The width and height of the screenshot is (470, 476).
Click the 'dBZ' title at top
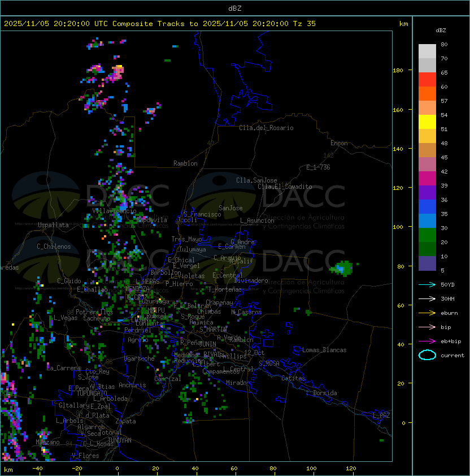pos(235,8)
